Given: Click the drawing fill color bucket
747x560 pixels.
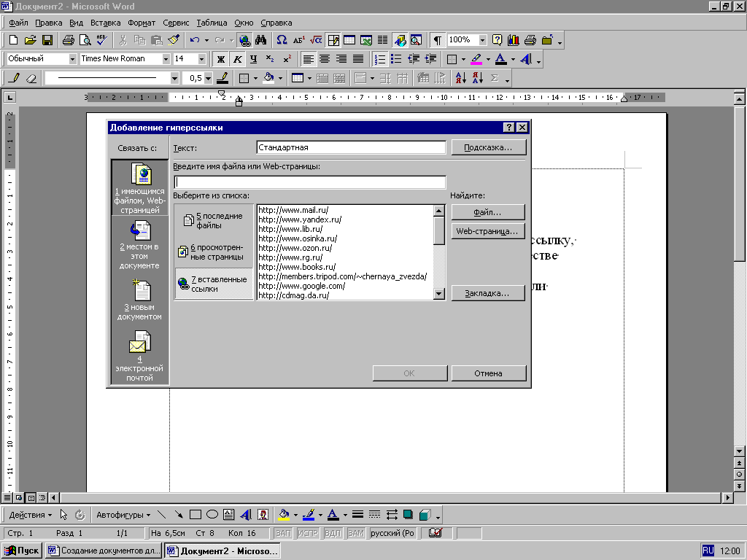Looking at the screenshot, I should [x=284, y=515].
